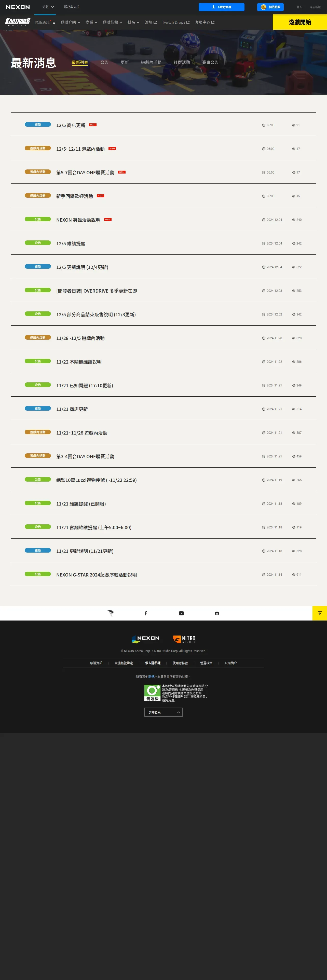The width and height of the screenshot is (327, 980).
Task: Open the 11/22 不關機維護說明 post
Action: click(79, 362)
